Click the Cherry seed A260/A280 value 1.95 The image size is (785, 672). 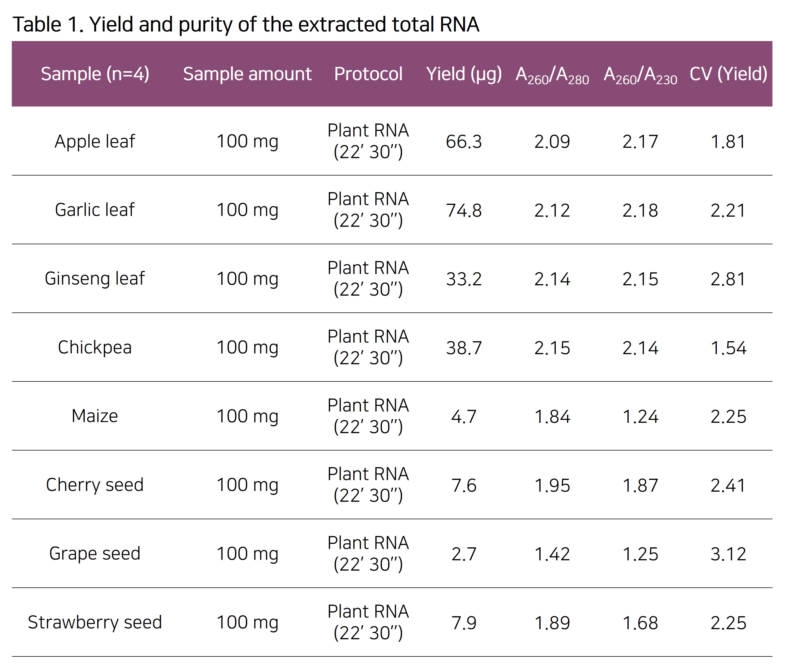(x=552, y=486)
